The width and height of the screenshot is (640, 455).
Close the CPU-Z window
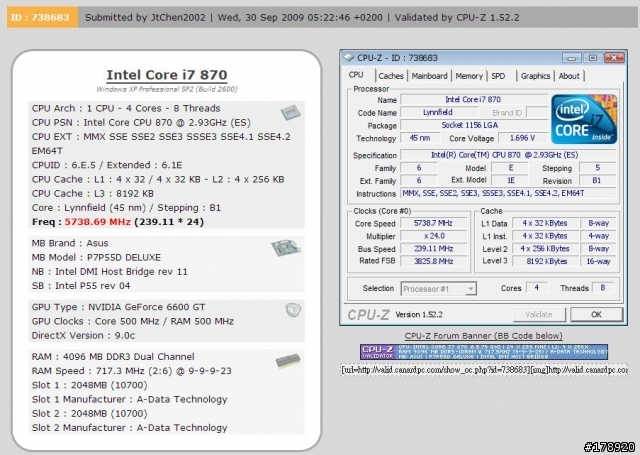coord(614,58)
